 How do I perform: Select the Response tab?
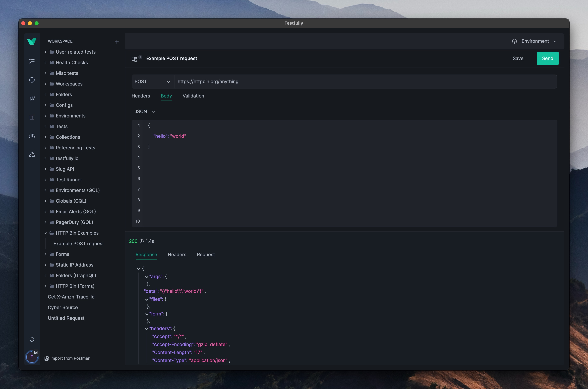(146, 255)
